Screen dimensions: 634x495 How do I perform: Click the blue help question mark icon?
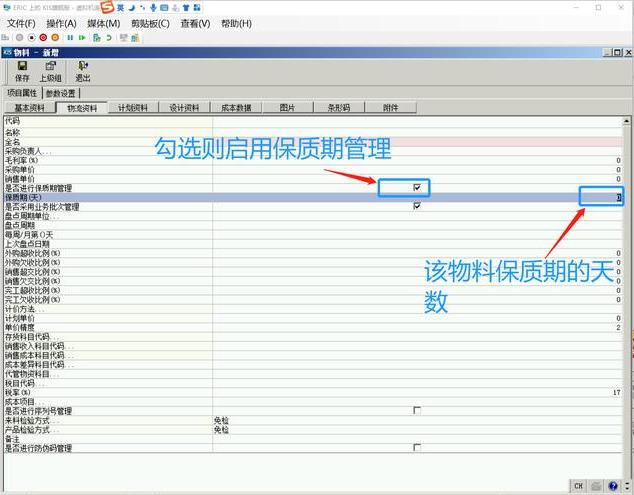pyautogui.click(x=613, y=486)
